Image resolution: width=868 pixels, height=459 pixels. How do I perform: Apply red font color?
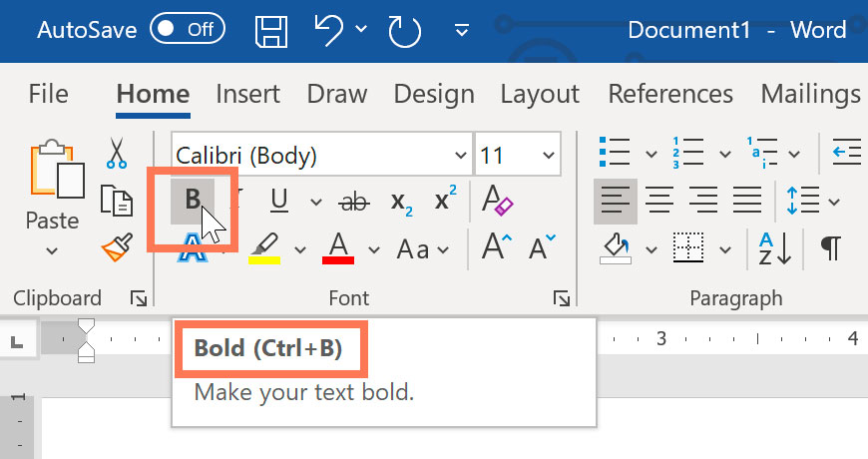(338, 248)
